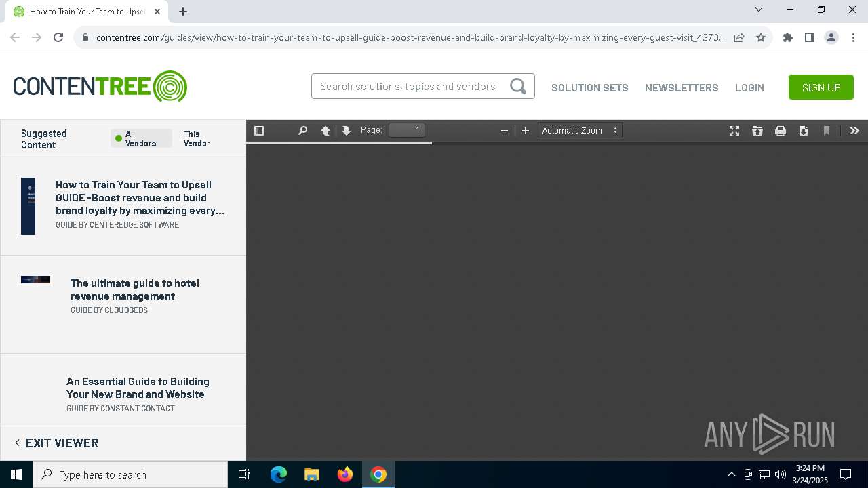Launch Firefox from the taskbar

click(345, 474)
